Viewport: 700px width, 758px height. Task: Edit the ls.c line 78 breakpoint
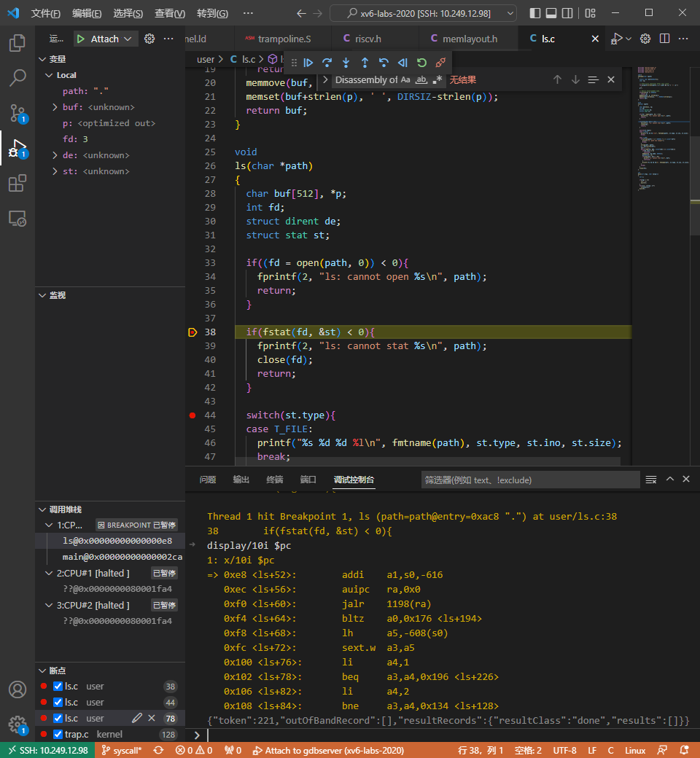(x=137, y=718)
